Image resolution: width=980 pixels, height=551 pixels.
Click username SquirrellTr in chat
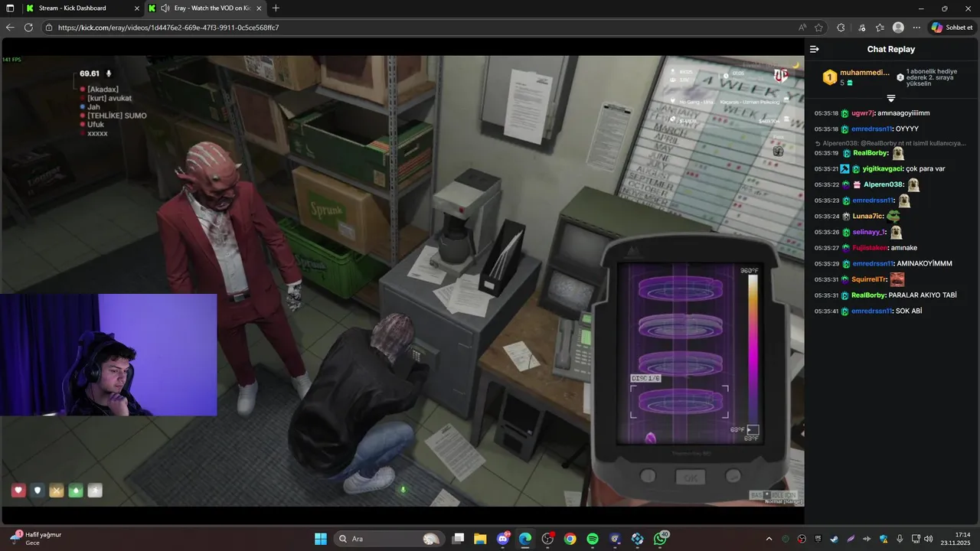pos(869,279)
